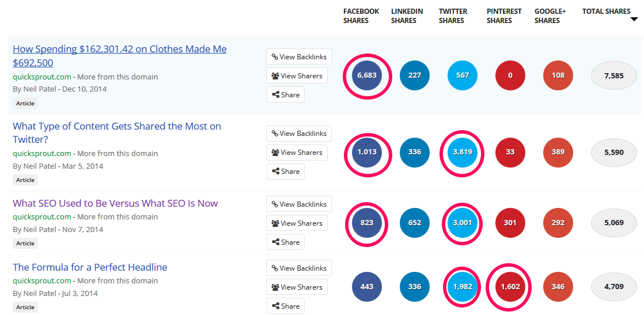Click the Facebook shares circle showing 443
The height and width of the screenshot is (315, 644).
coord(367,287)
